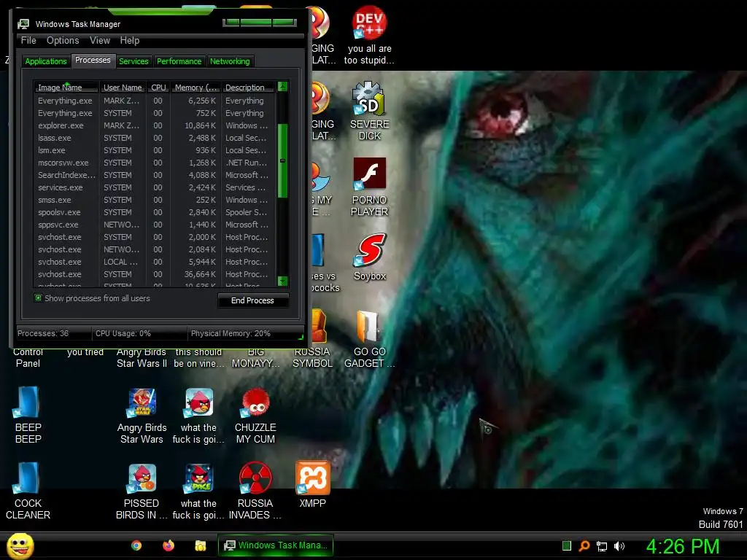Click the smiley face Start button

20,545
